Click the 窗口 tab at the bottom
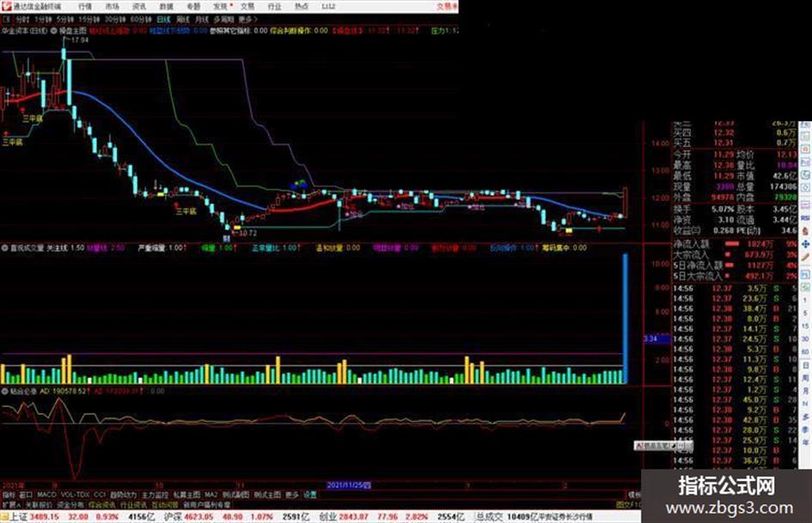Screen dimensions: 812x523 coord(26,495)
